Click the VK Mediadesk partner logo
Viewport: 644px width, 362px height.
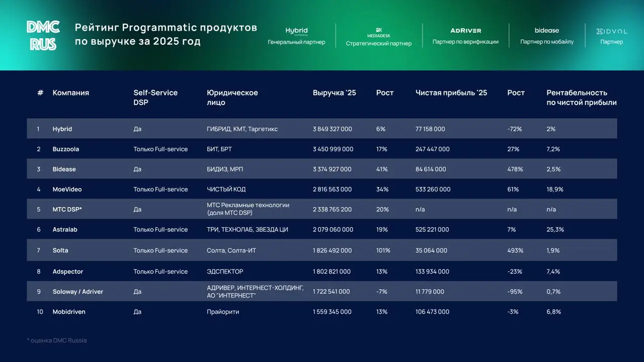coord(379,33)
